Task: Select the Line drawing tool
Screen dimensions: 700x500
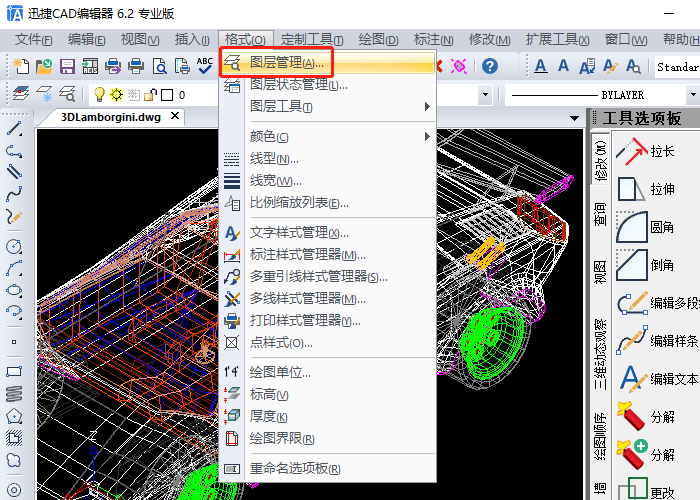Action: click(x=14, y=129)
